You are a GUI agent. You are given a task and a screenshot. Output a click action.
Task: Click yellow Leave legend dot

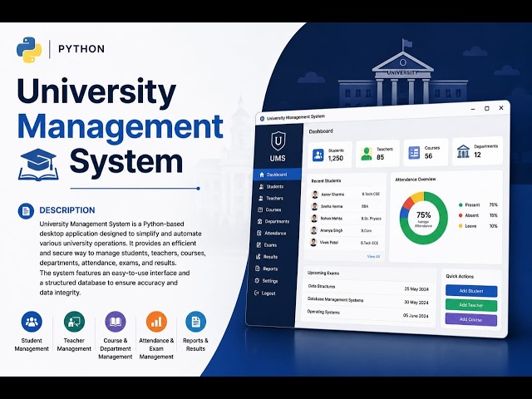(461, 225)
